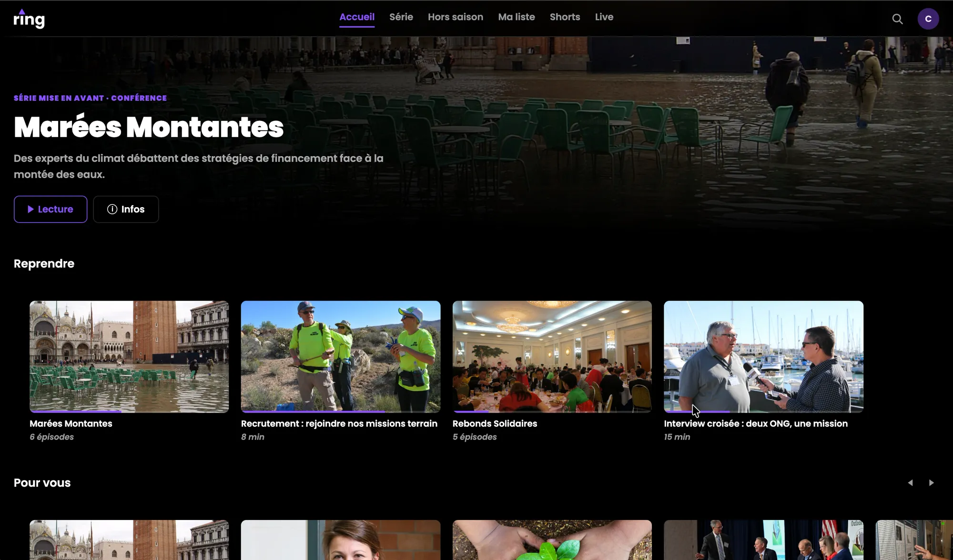Open Pour vous conference panel thumbnail

point(763,540)
